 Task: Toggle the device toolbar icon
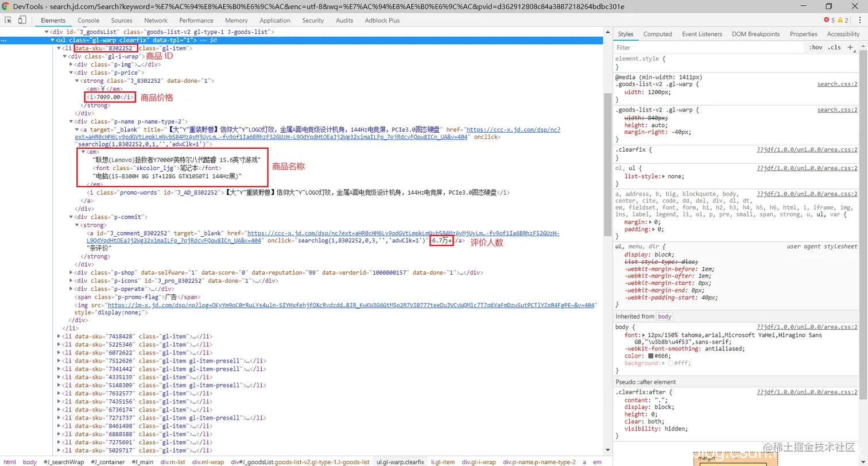pos(22,20)
